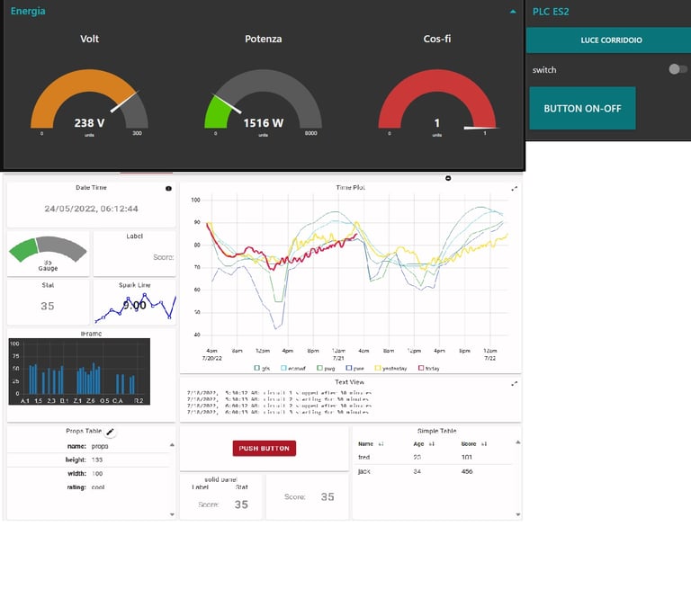Click the black circle icon above Time Plot
Viewport: 691px width, 616px height.
coord(448,178)
